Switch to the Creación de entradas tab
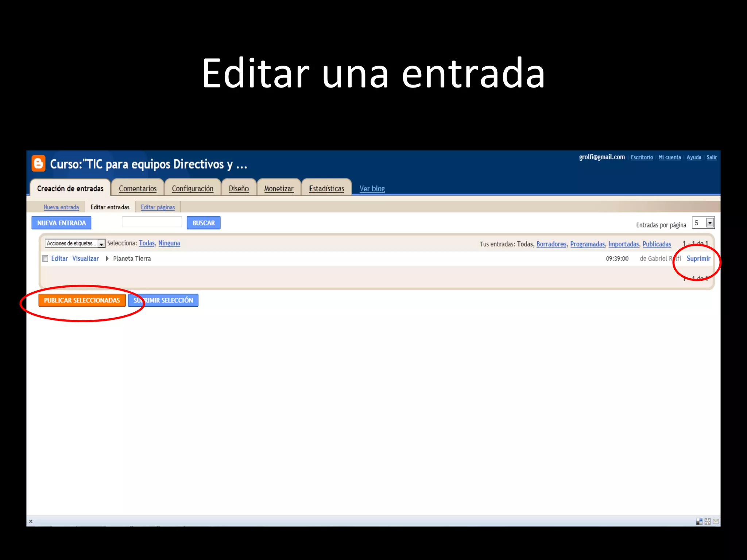Image resolution: width=747 pixels, height=560 pixels. point(70,188)
